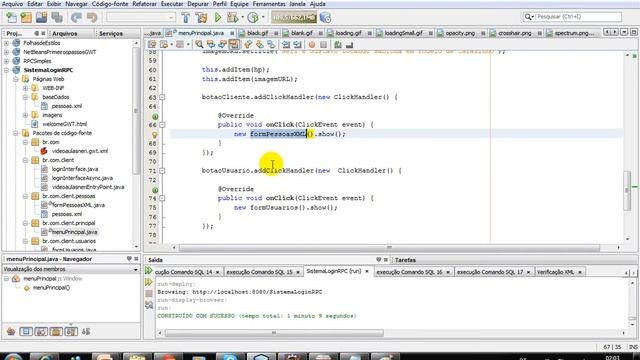Collapse the Pacotes de código-fonte node
Screen dimensions: 640x360
[x=16, y=133]
